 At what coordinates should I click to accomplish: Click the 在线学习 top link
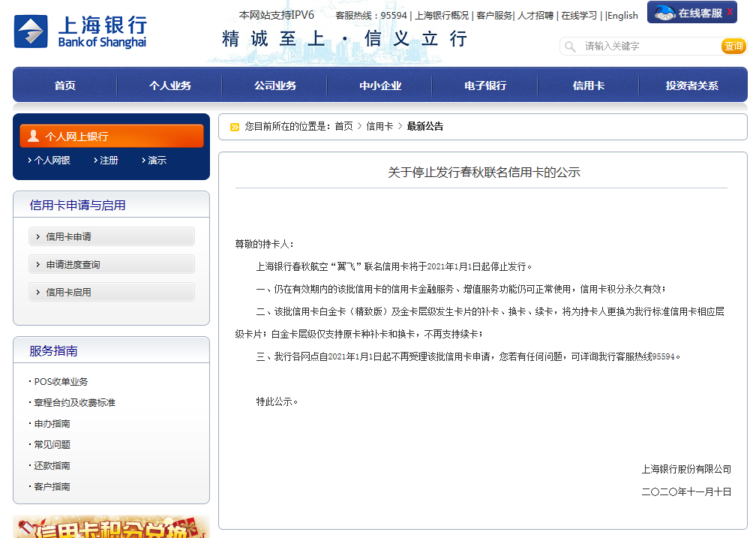578,16
